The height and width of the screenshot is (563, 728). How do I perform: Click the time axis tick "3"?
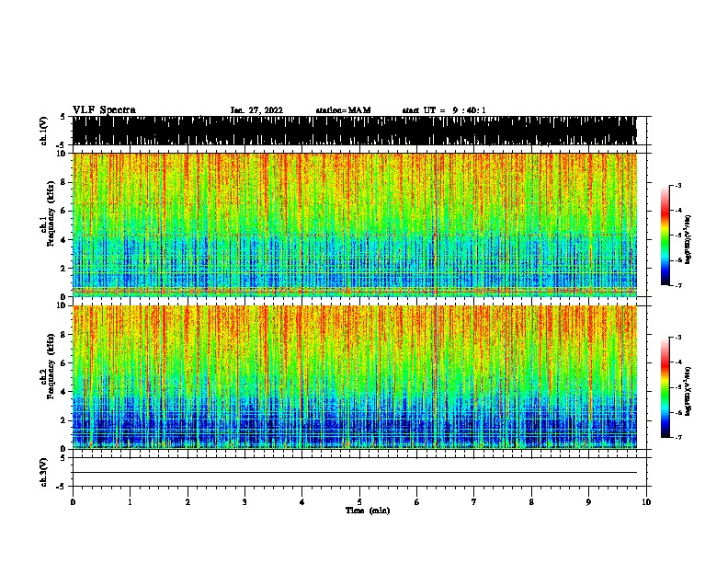(x=245, y=502)
